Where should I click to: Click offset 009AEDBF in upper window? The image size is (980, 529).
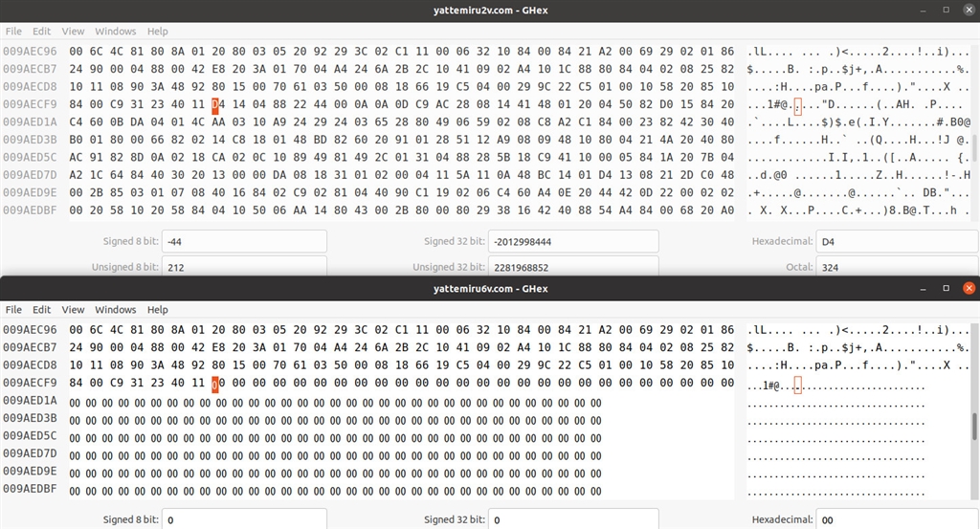[30, 210]
